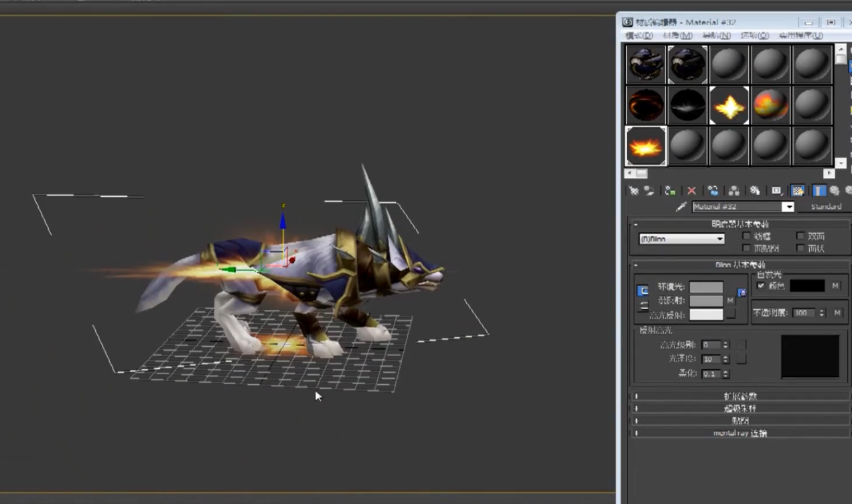Image resolution: width=852 pixels, height=504 pixels.
Task: Open the 模式(D) menu
Action: click(x=638, y=35)
